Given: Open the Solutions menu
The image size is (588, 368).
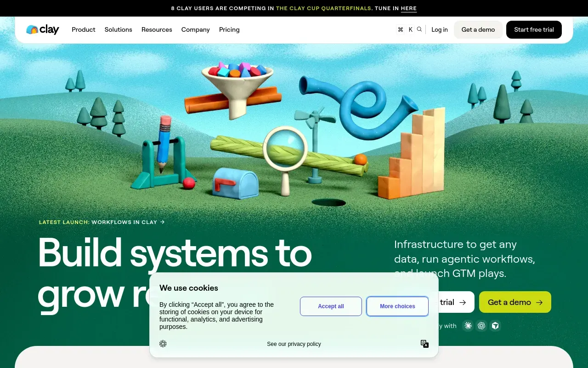Looking at the screenshot, I should pyautogui.click(x=118, y=29).
